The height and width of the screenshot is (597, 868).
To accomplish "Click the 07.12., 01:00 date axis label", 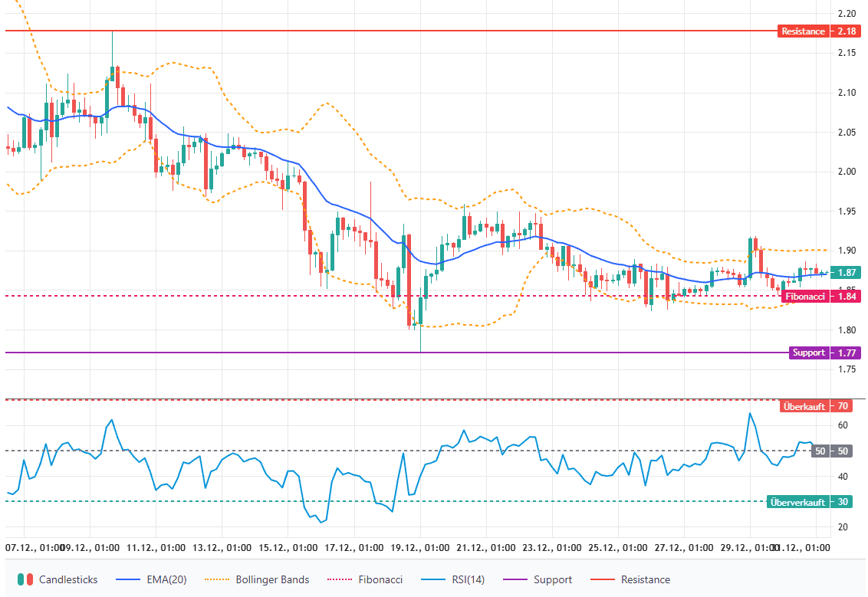I will pos(35,548).
